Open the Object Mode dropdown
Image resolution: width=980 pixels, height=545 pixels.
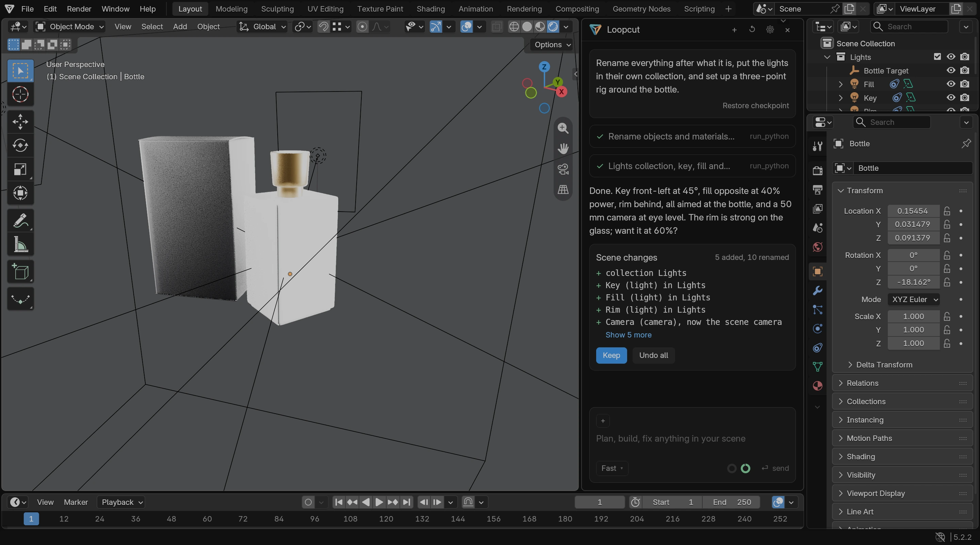(69, 27)
